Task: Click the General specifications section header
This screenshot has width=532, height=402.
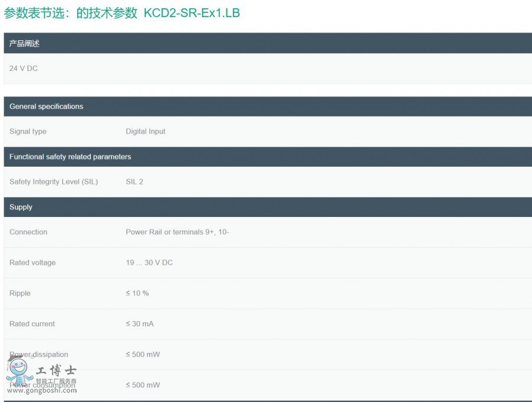Action: (x=268, y=106)
